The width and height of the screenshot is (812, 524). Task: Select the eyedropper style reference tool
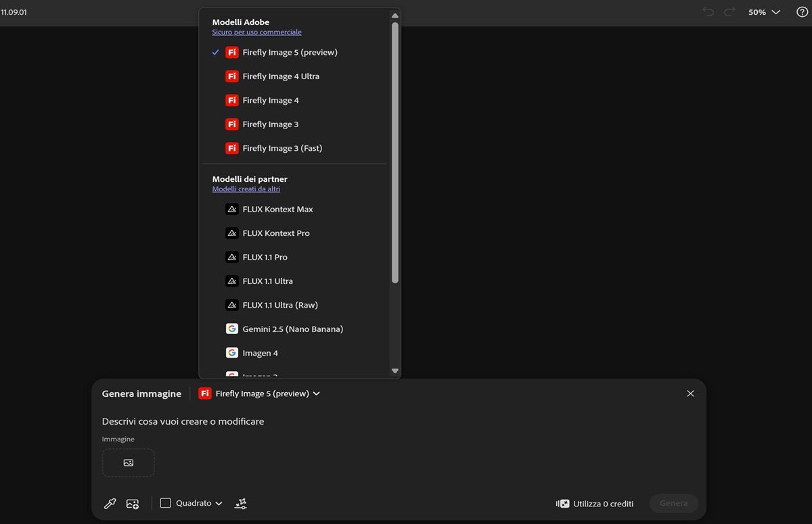coord(110,503)
